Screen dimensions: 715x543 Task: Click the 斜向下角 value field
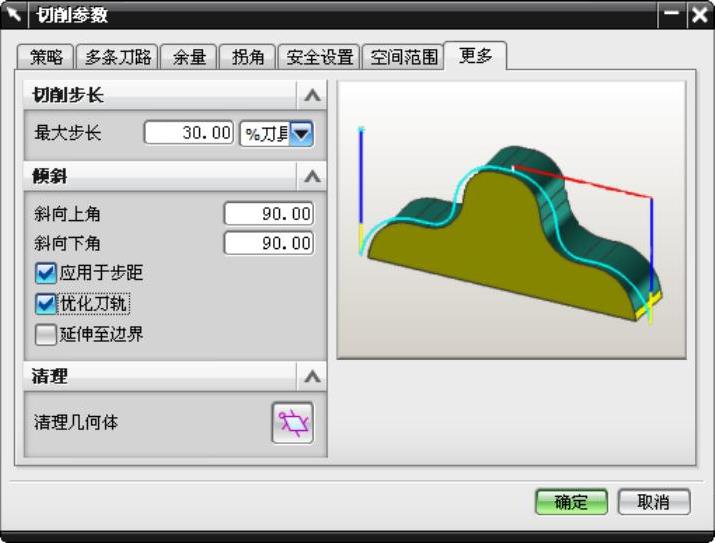click(x=269, y=243)
